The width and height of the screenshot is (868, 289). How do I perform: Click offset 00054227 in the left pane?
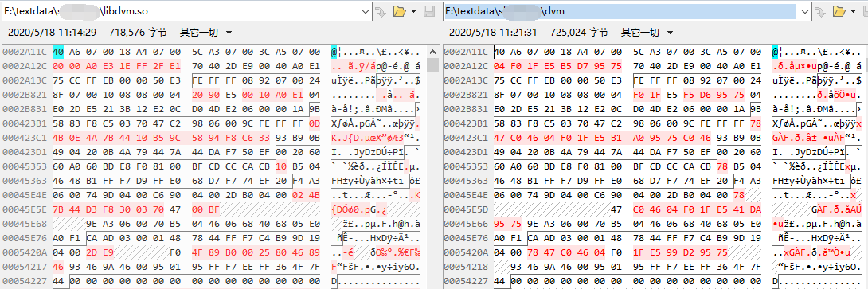25,280
